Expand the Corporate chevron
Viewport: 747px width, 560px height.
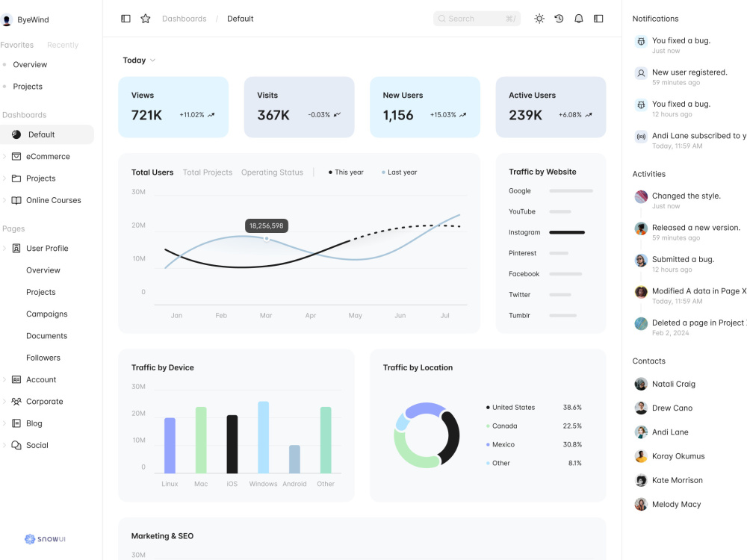pyautogui.click(x=4, y=402)
